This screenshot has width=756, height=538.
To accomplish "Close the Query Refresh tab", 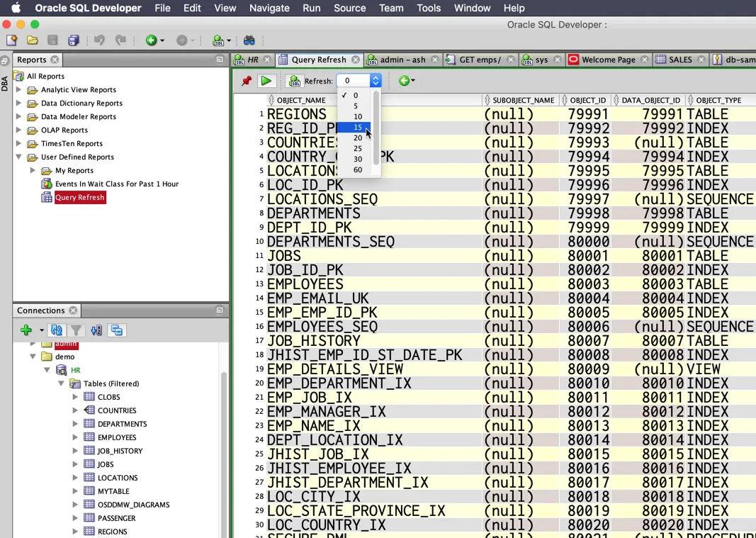I will coord(356,60).
